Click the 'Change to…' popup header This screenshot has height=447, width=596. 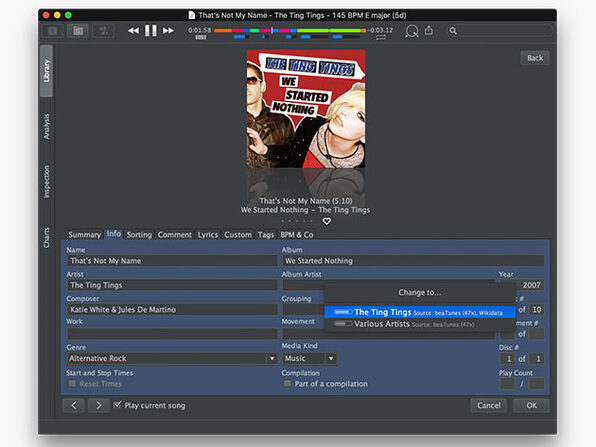click(420, 292)
